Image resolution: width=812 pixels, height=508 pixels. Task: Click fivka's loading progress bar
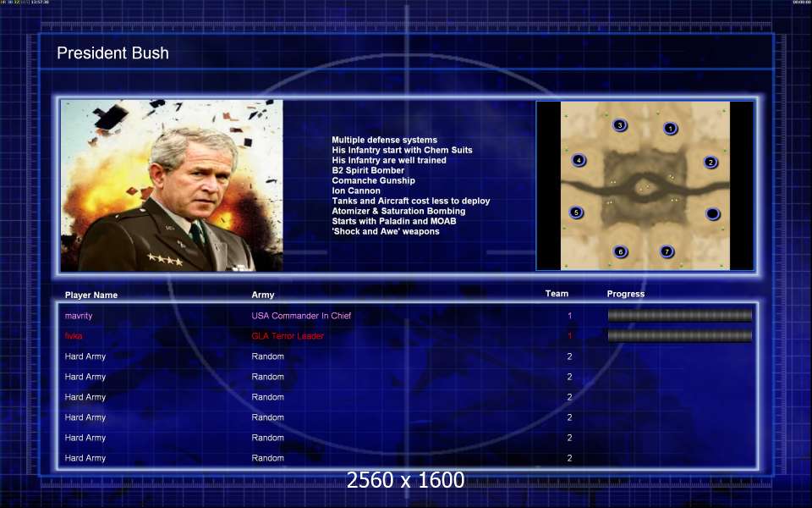[679, 336]
